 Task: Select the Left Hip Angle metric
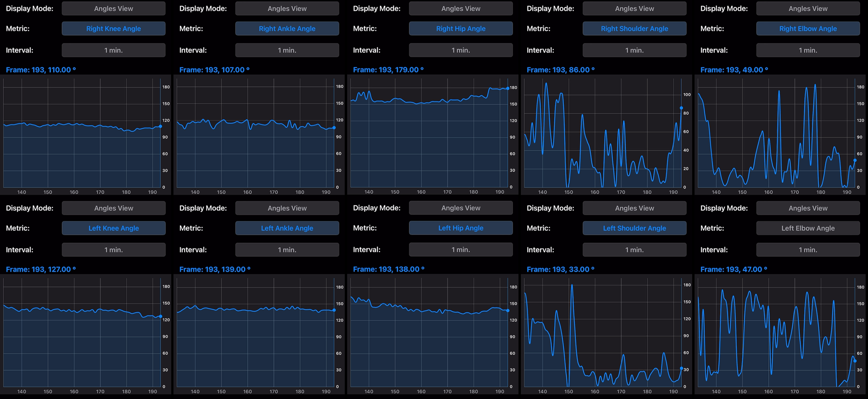461,228
